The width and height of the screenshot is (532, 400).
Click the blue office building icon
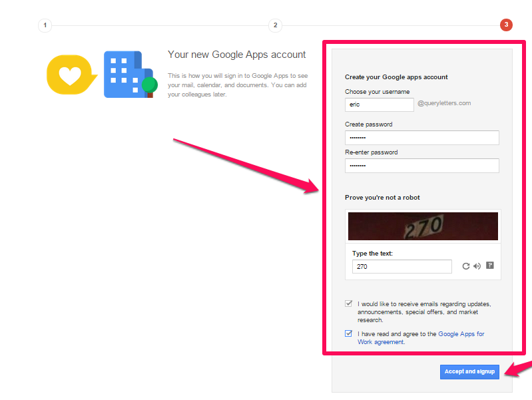point(131,75)
